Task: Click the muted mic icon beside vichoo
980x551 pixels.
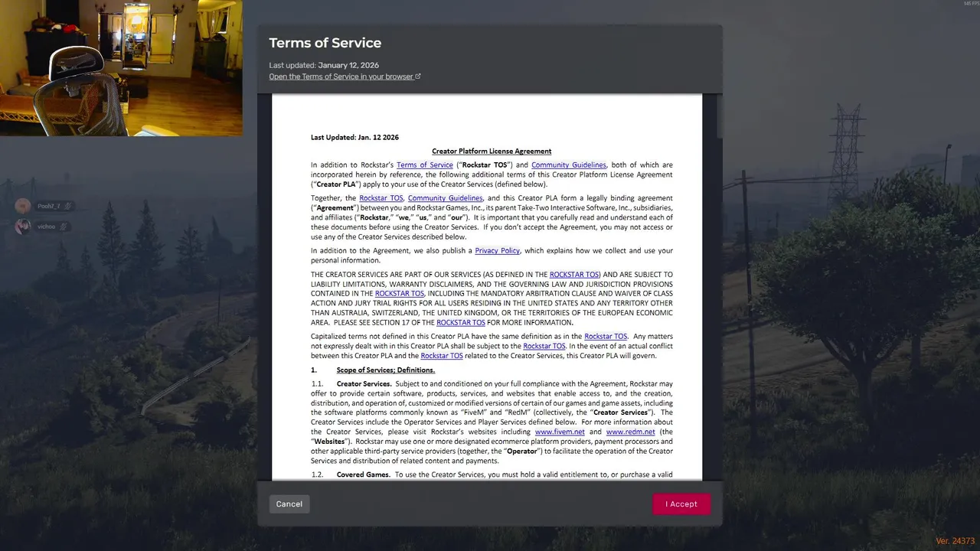Action: 64,227
